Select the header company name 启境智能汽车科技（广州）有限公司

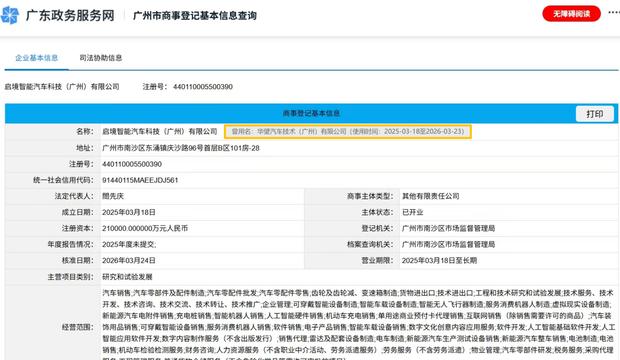(x=62, y=87)
